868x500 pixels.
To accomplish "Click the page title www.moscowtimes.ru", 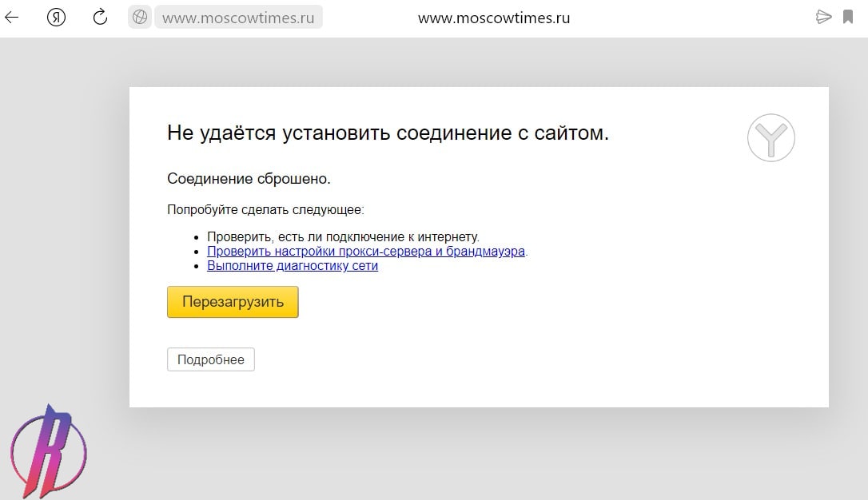I will click(494, 18).
